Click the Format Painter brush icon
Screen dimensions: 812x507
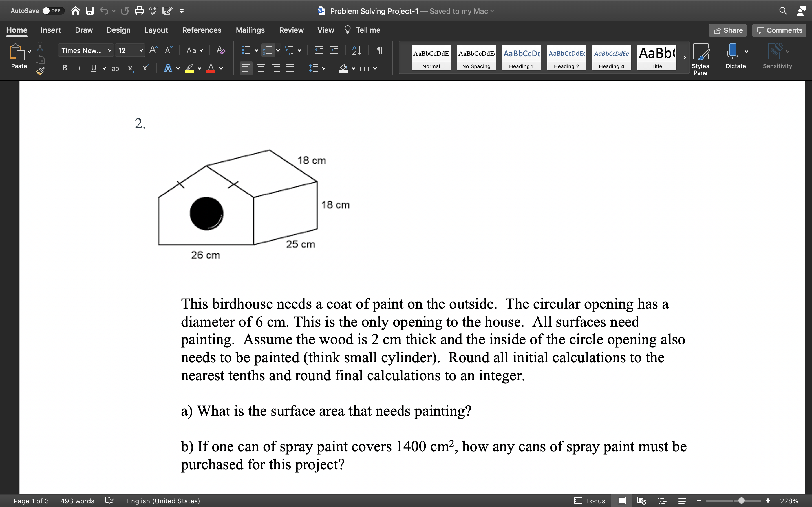[40, 71]
